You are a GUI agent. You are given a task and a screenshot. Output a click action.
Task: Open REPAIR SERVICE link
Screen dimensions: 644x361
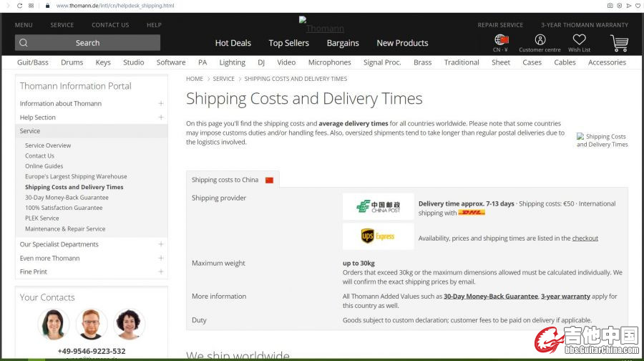coord(500,25)
